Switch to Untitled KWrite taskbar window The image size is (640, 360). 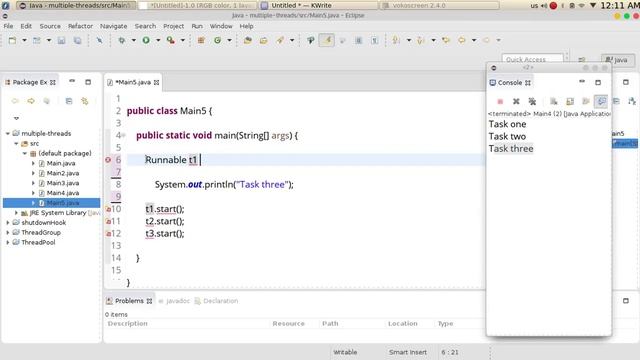point(318,5)
